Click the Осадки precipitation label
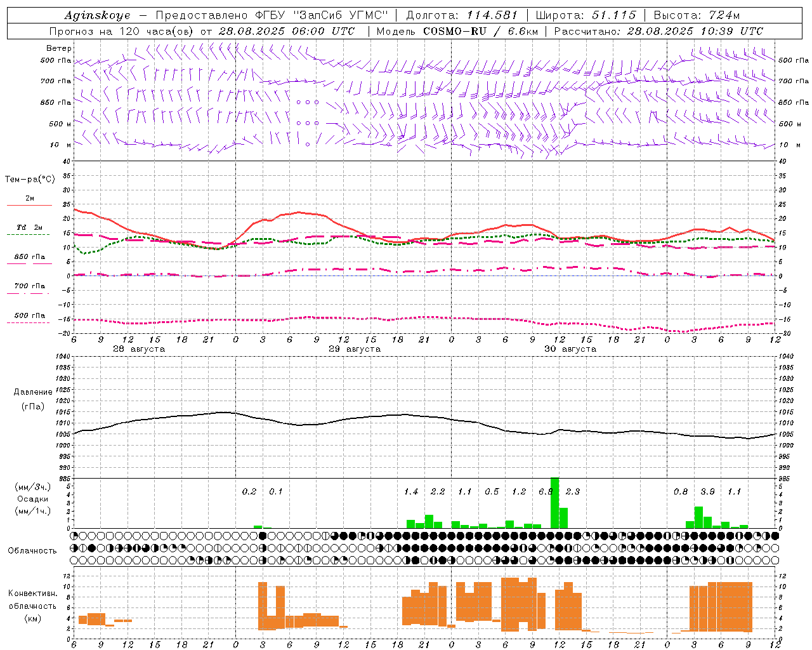812x650 pixels. (x=33, y=499)
